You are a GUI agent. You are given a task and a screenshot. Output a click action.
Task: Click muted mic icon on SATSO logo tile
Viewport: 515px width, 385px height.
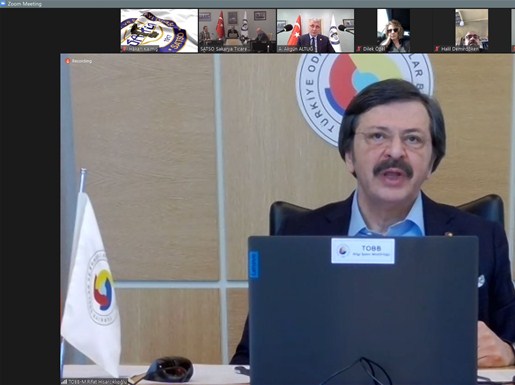125,49
